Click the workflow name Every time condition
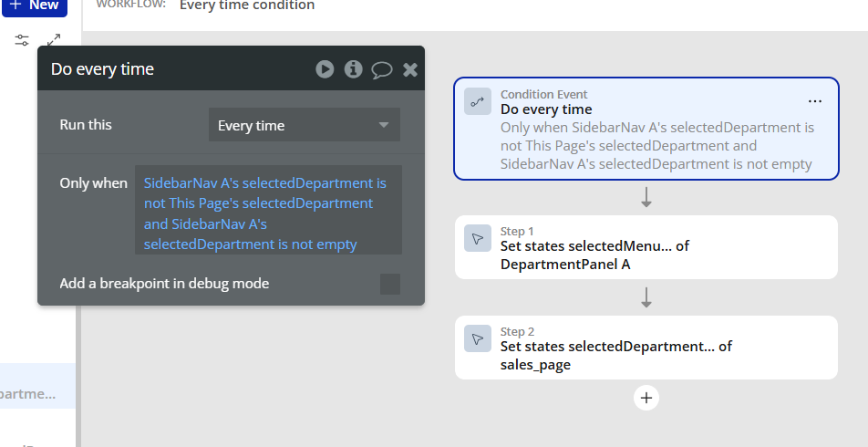This screenshot has height=447, width=868. [247, 5]
